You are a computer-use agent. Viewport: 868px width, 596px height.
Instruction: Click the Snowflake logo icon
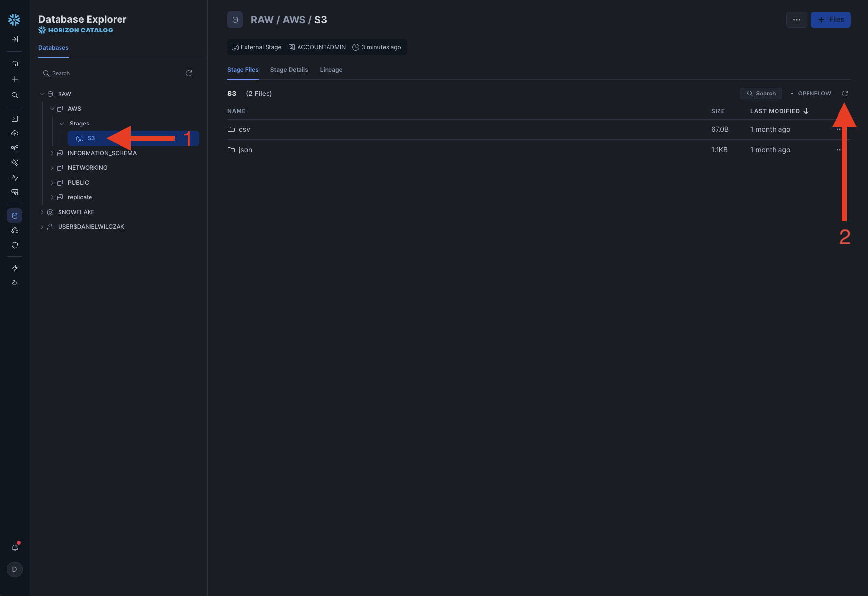click(14, 20)
